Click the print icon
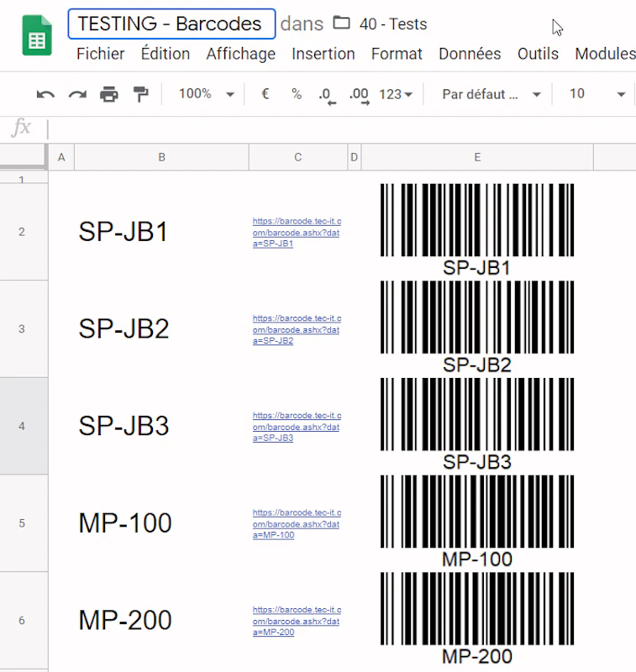 point(109,94)
